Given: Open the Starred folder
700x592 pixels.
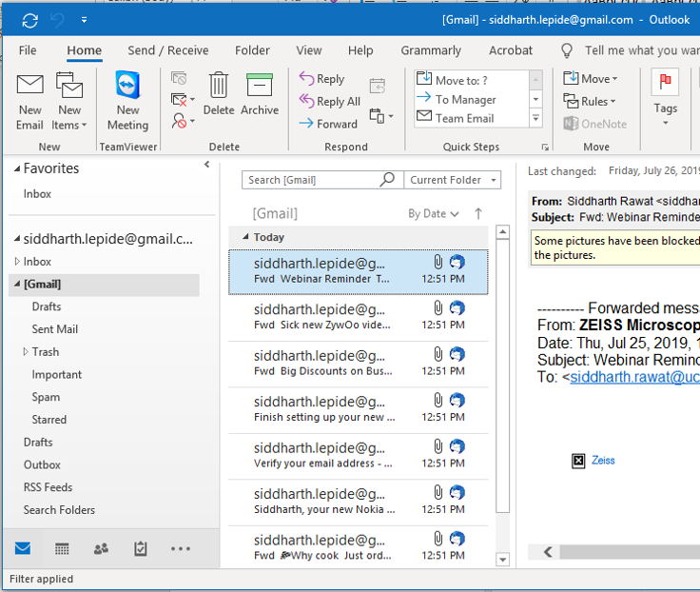Looking at the screenshot, I should pos(49,420).
